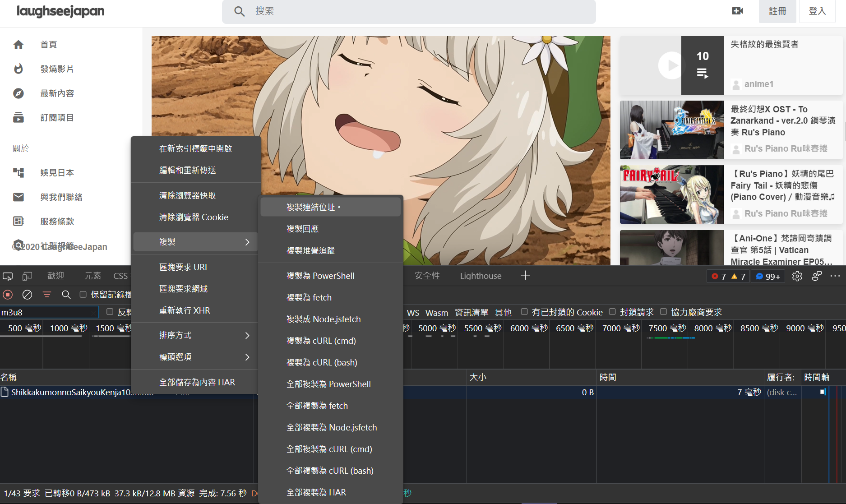Select 複製為 cURL (bash) menu item
Viewport: 846px width, 504px height.
(322, 362)
